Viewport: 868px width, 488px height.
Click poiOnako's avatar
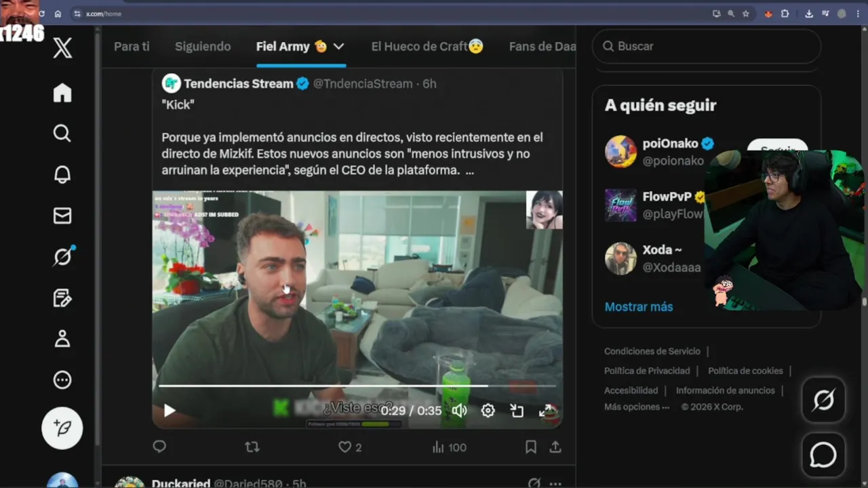pyautogui.click(x=620, y=151)
